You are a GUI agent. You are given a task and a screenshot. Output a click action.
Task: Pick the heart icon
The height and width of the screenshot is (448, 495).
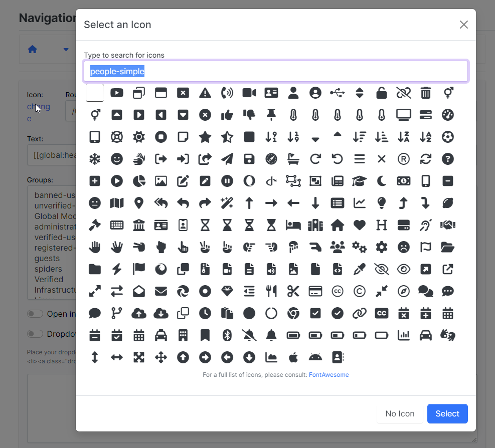360,225
